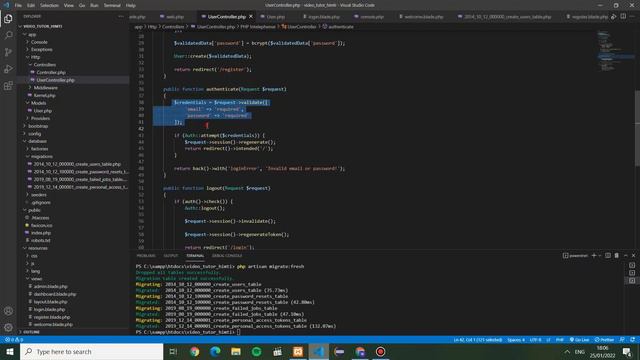
Task: Expand the Console folder
Action: click(x=39, y=42)
